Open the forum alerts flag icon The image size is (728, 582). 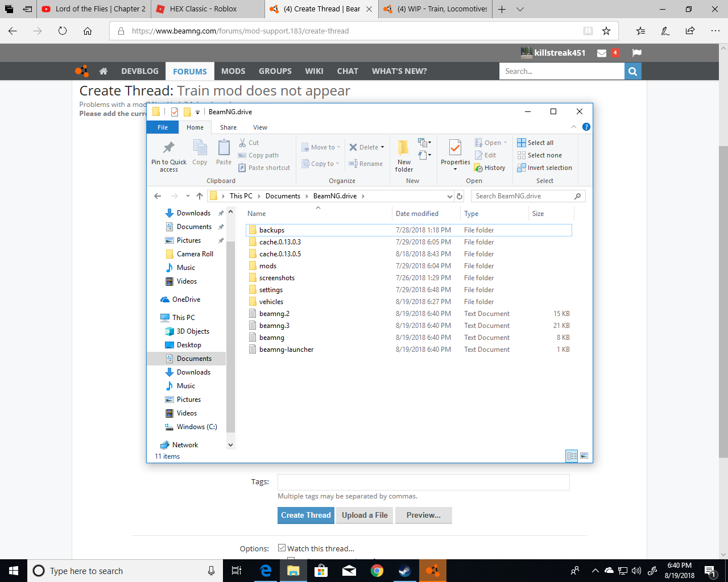(x=637, y=53)
